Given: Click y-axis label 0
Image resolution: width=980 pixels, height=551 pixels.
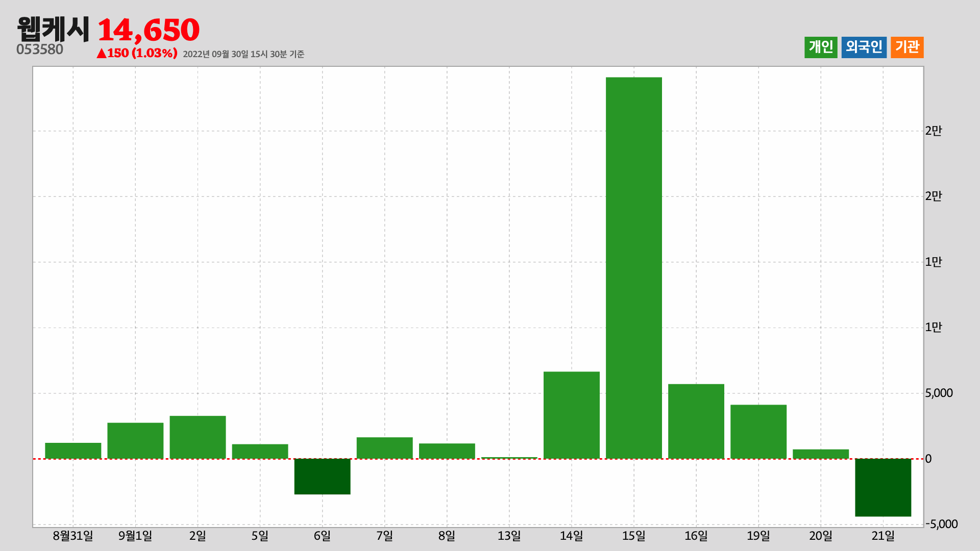Looking at the screenshot, I should tap(928, 459).
